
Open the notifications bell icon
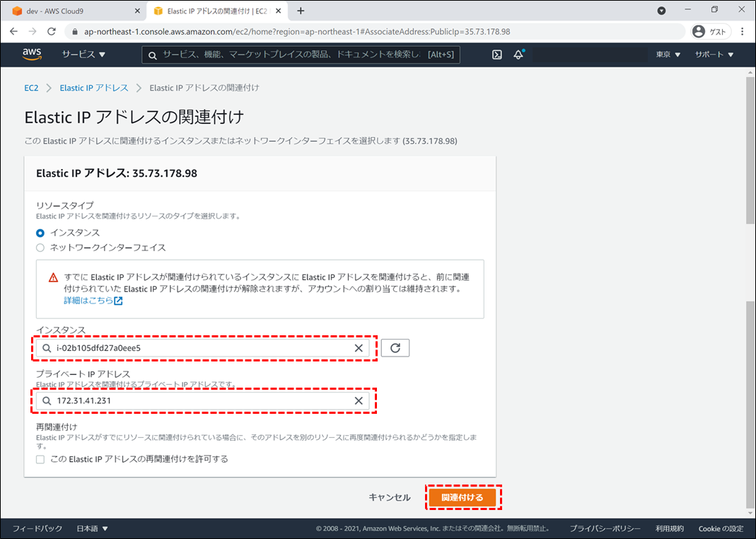pyautogui.click(x=518, y=54)
